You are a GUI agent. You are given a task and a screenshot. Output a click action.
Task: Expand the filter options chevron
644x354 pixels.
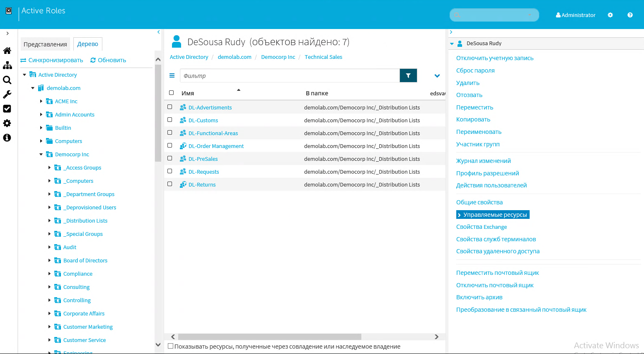[437, 76]
